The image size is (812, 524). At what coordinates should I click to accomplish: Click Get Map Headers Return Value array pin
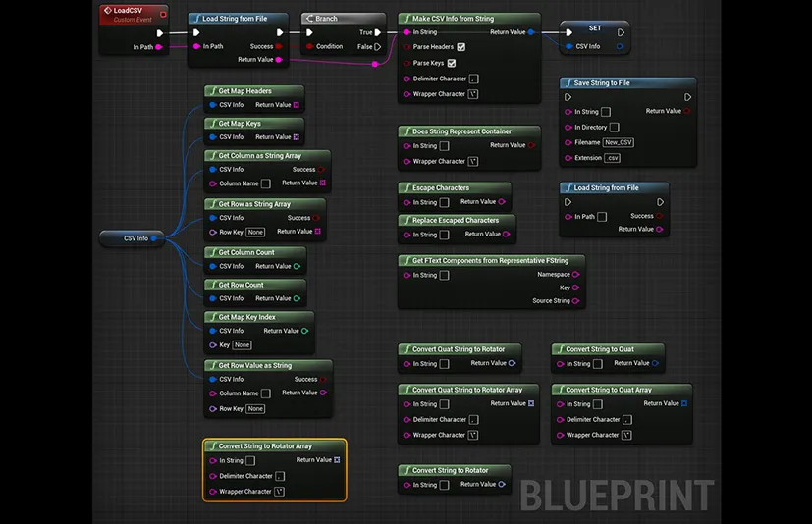coord(297,105)
